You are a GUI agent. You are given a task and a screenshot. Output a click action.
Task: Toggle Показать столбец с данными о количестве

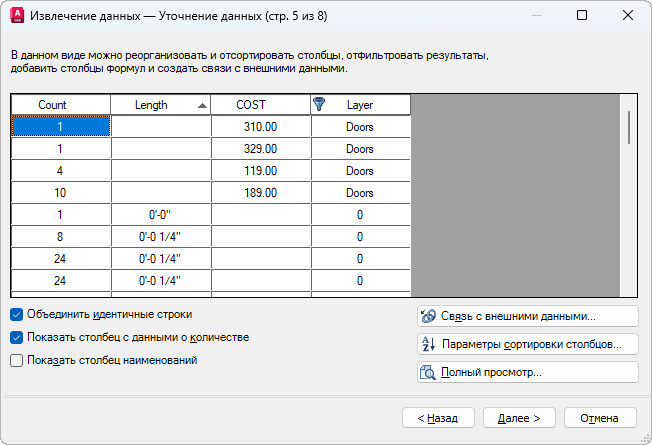[16, 337]
